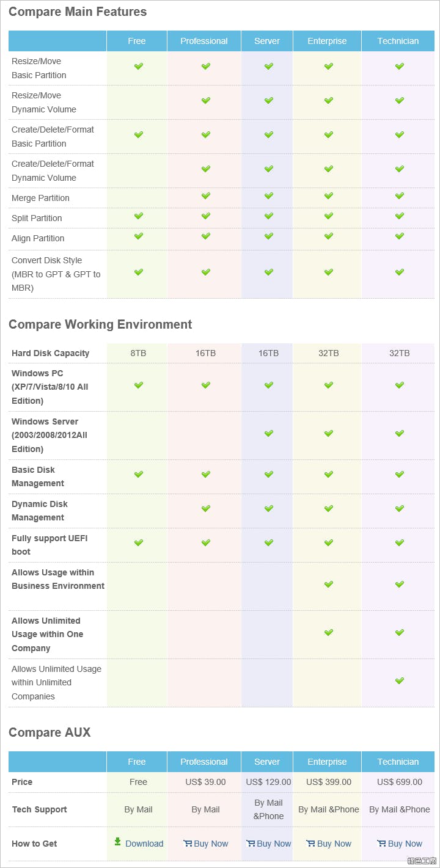Click the Professional Buy Now cart icon

pyautogui.click(x=188, y=844)
